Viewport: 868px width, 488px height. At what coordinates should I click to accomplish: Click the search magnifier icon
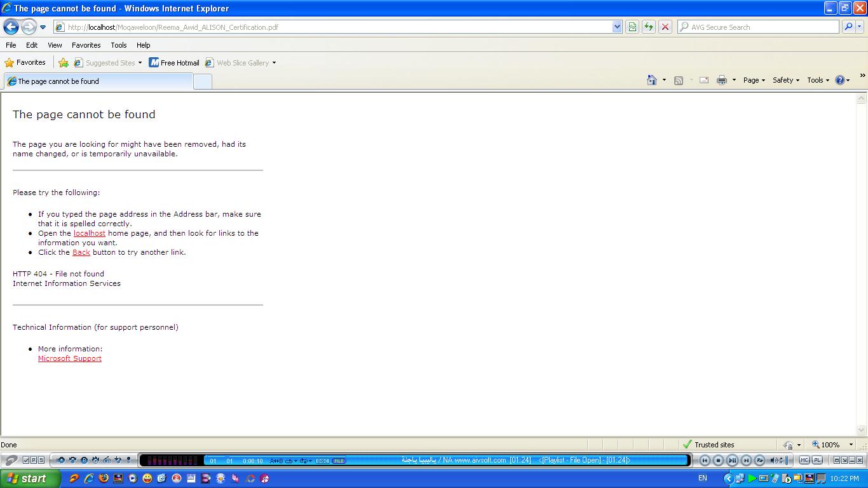(848, 27)
